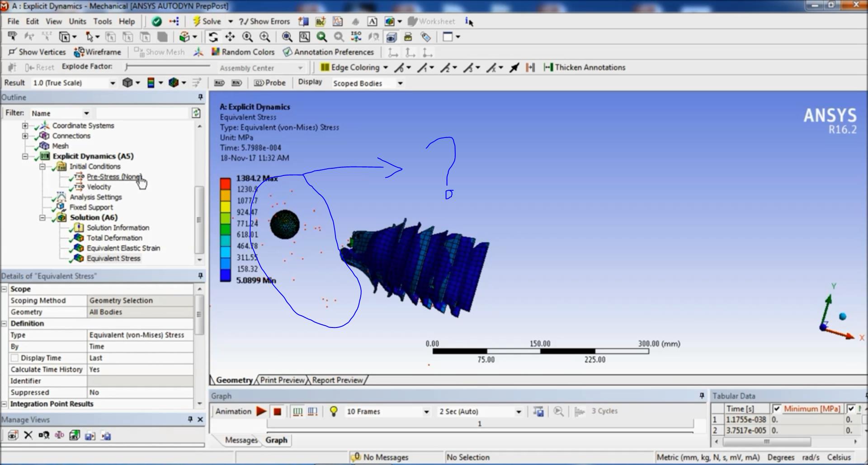Select Solution Information item
This screenshot has height=465, width=868.
pyautogui.click(x=118, y=228)
